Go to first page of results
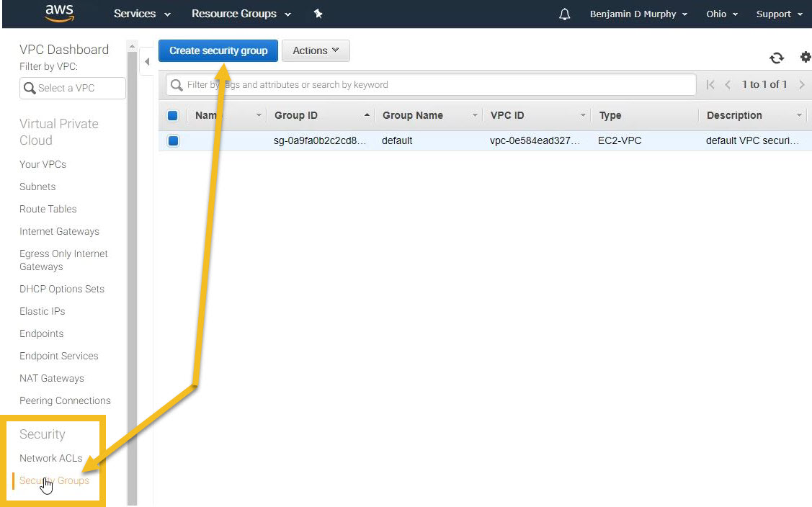Image resolution: width=812 pixels, height=507 pixels. (710, 84)
